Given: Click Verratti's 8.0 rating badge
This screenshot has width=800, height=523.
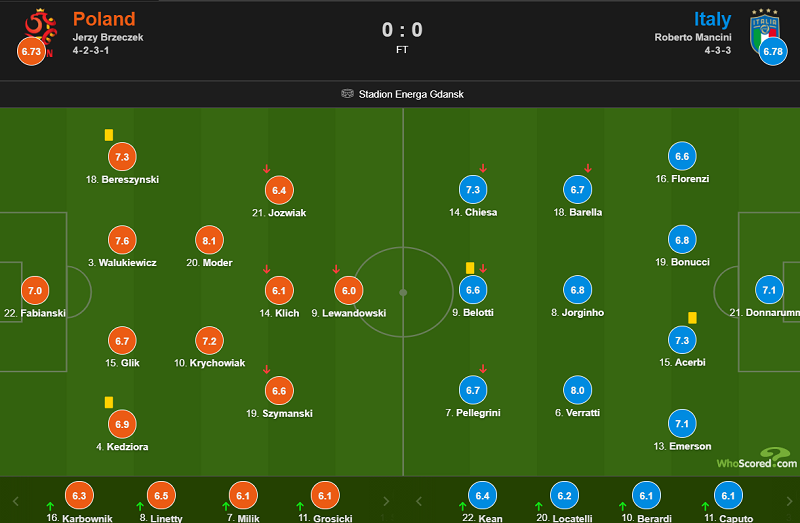Looking at the screenshot, I should tap(577, 391).
